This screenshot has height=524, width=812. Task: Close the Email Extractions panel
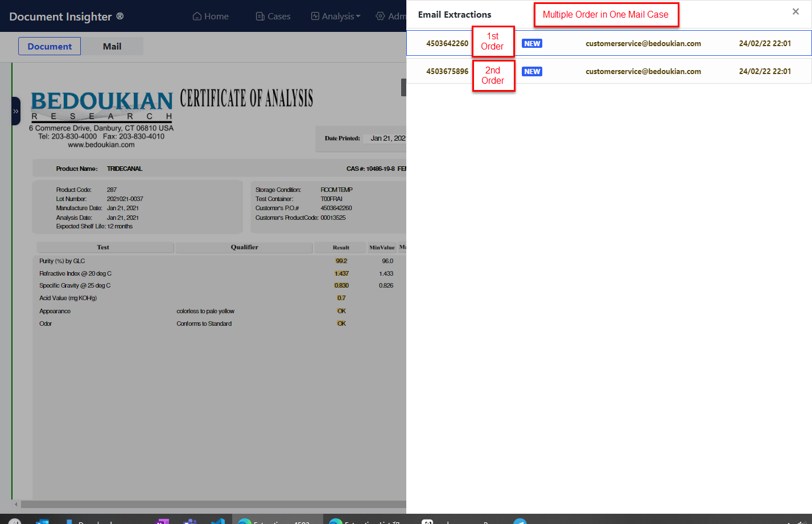point(795,12)
